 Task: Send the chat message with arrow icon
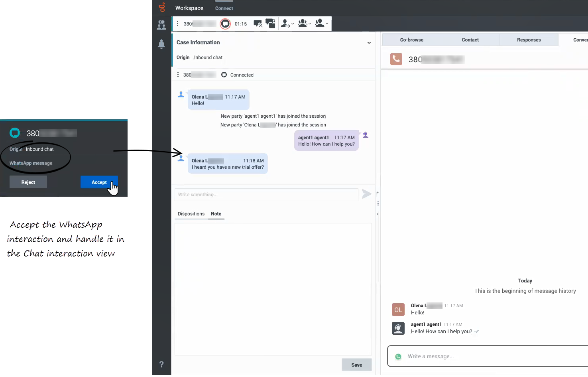click(366, 194)
